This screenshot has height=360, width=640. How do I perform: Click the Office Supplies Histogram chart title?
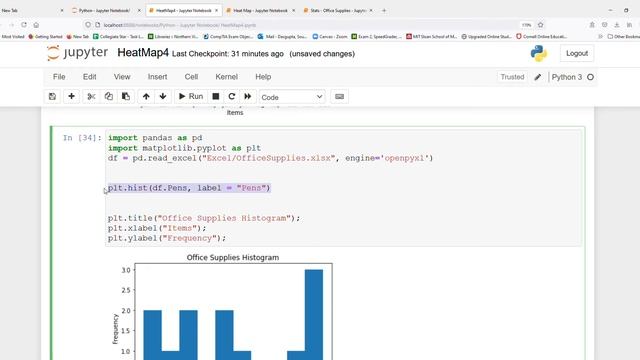pos(233,258)
